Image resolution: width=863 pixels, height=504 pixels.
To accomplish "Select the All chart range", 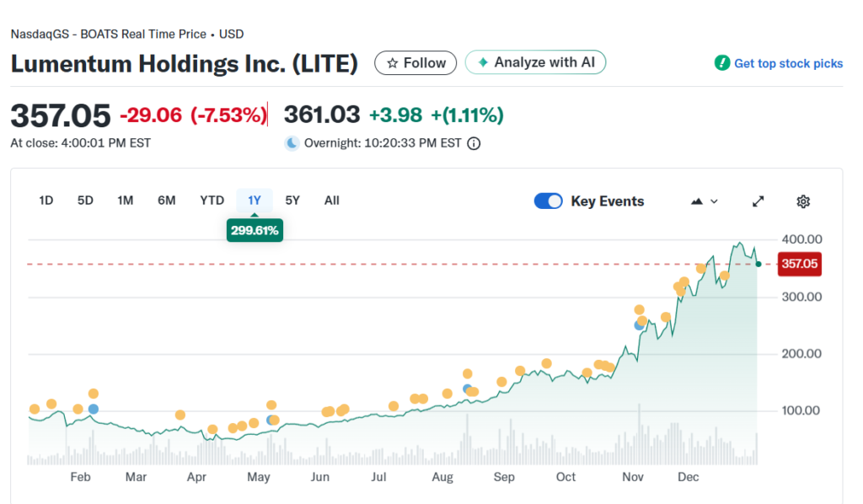I will pyautogui.click(x=332, y=201).
